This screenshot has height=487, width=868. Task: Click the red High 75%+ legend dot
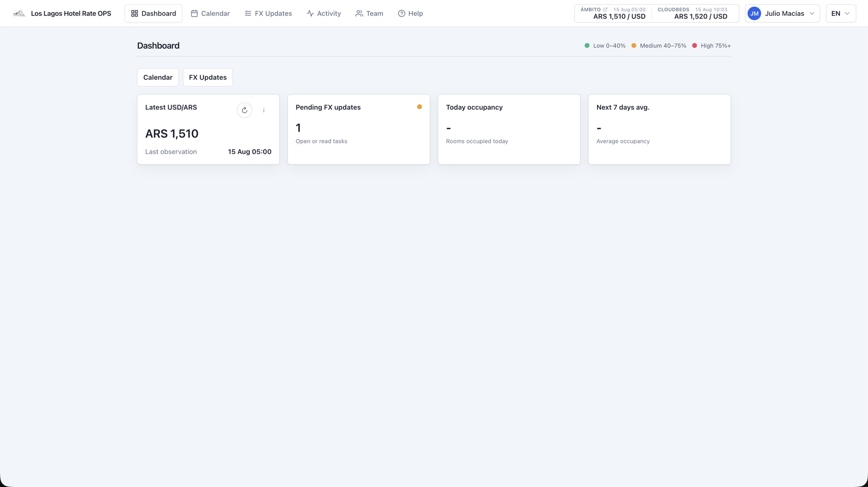pos(694,45)
